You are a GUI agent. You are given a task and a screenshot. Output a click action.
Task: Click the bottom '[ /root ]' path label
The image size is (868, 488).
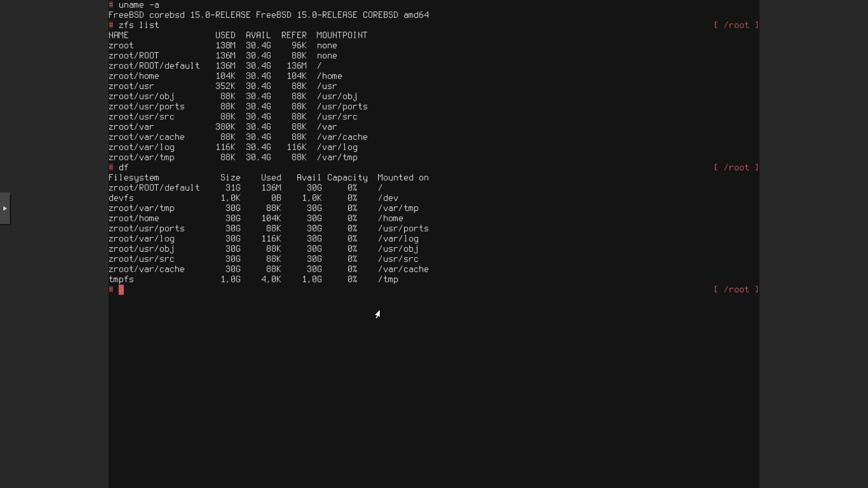(737, 289)
